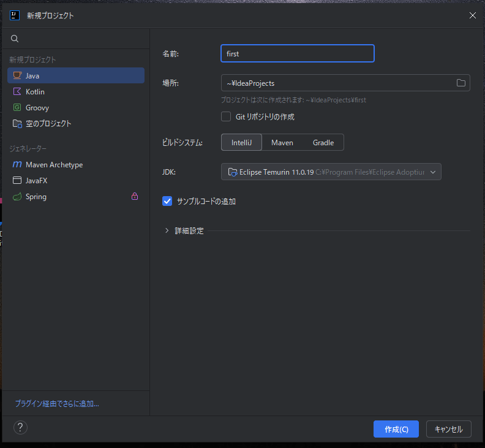Click the 名前 input field

point(298,53)
